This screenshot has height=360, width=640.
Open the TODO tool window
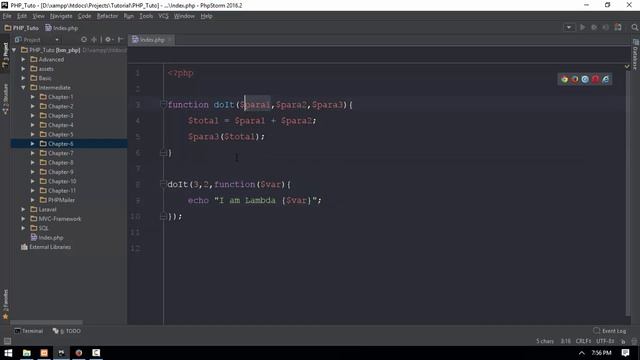pyautogui.click(x=67, y=331)
